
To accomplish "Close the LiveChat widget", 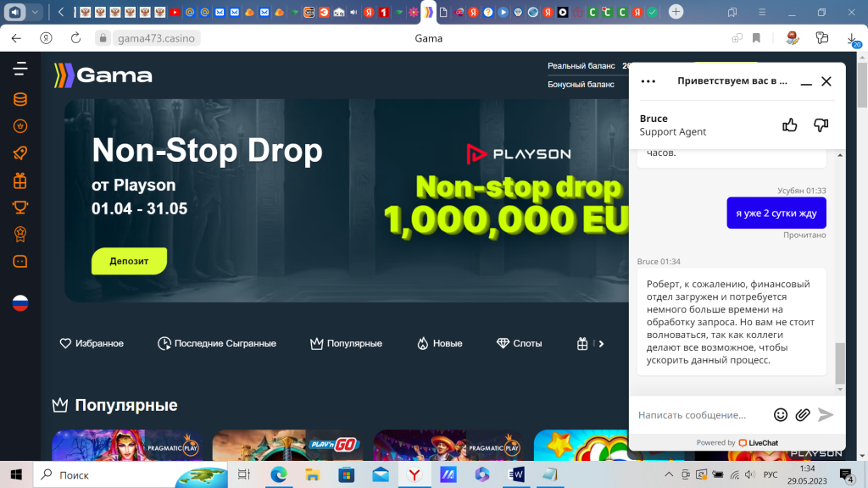I will click(x=826, y=81).
